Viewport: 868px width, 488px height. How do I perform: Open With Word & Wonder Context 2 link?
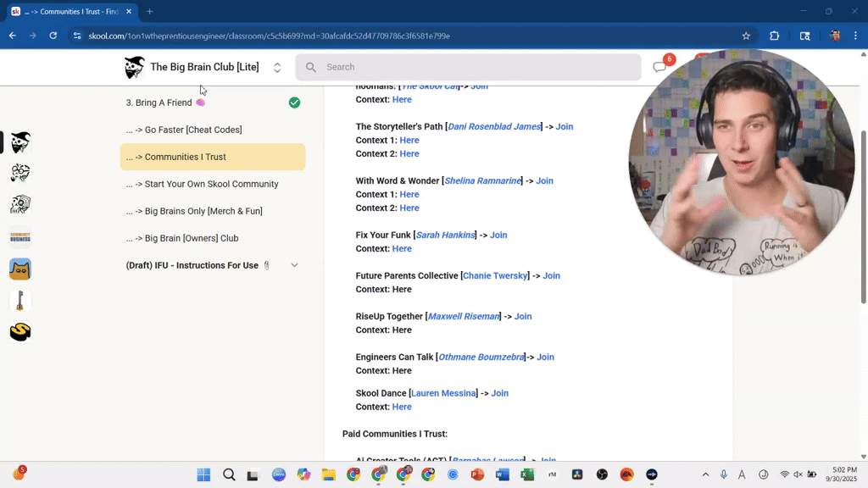[x=409, y=208]
